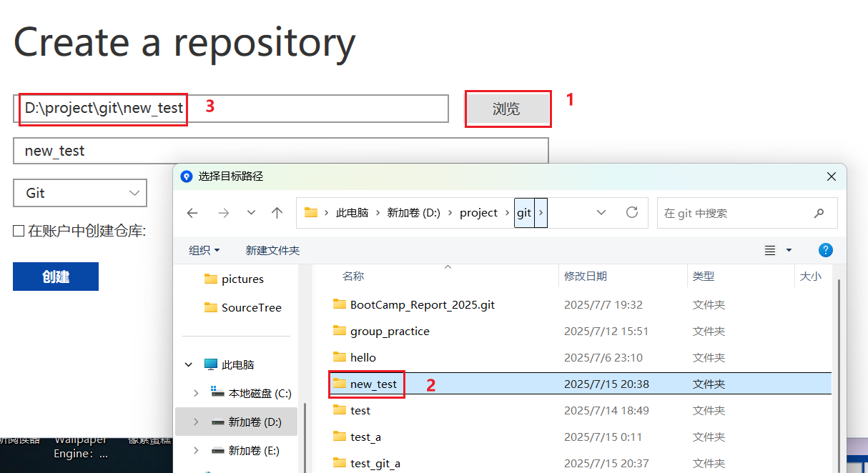Click 新建文件夹 to create a folder
The width and height of the screenshot is (868, 473).
coord(272,250)
